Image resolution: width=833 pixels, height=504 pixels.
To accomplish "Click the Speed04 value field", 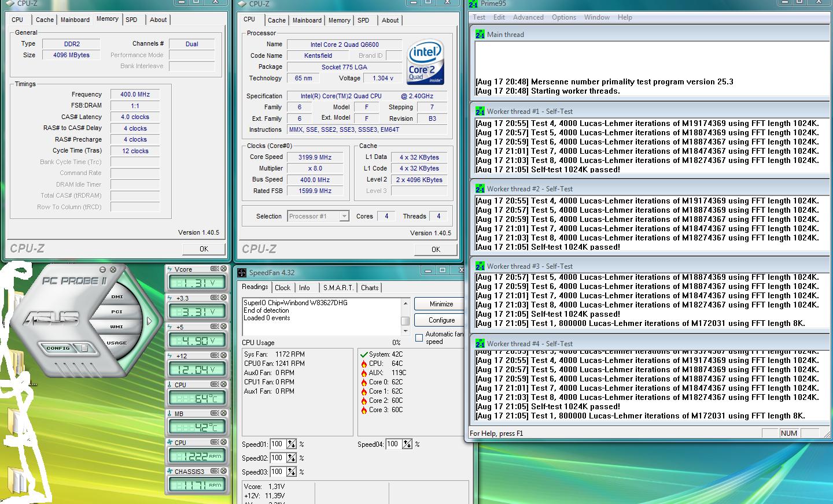I will click(393, 444).
